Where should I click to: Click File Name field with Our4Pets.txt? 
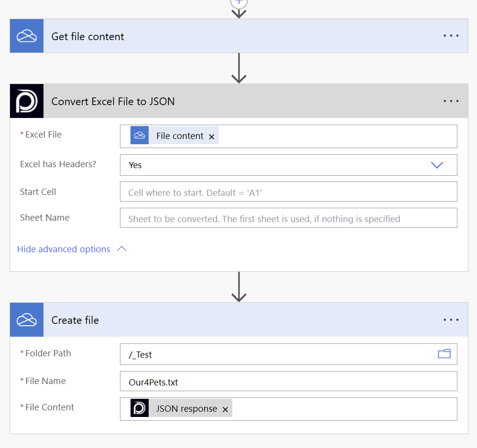click(x=288, y=382)
